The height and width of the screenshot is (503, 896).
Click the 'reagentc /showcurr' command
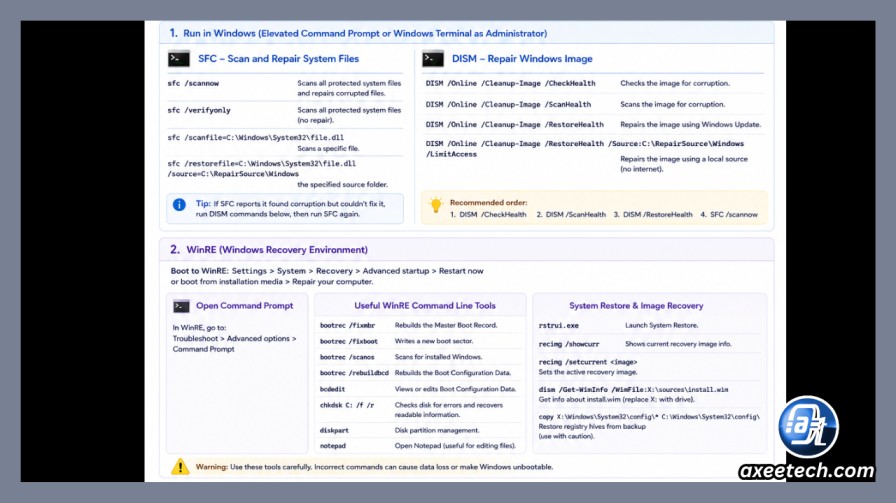coord(569,344)
